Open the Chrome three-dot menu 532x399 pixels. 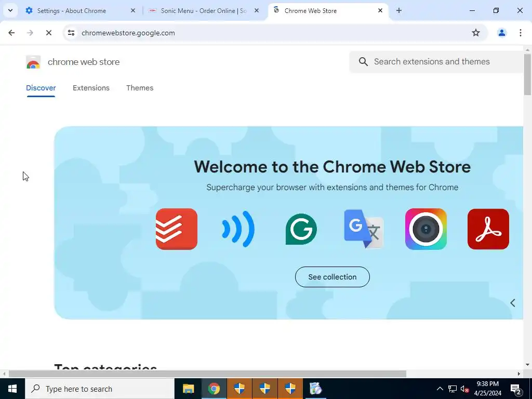pos(520,33)
